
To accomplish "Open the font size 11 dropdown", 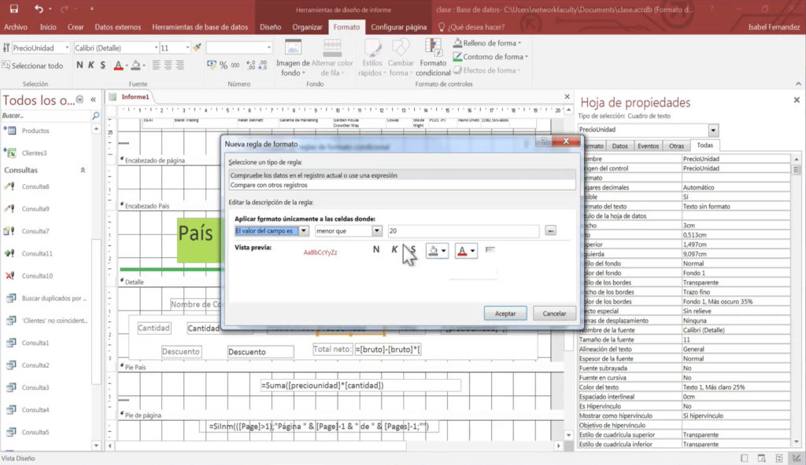I will click(187, 47).
